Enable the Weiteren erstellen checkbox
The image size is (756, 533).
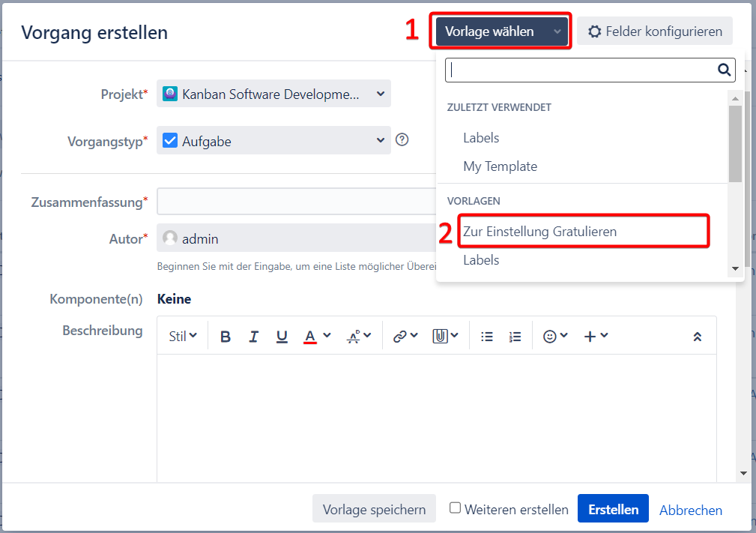455,508
